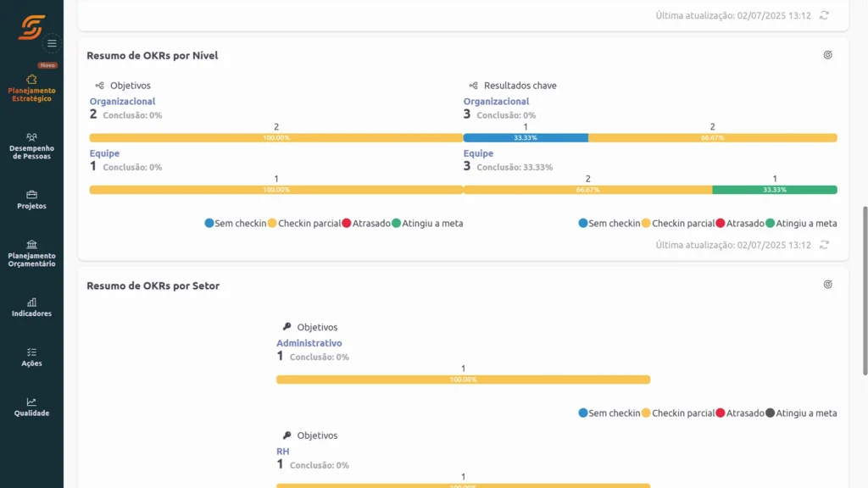Toggle Checkin parcial in Resultados chave legend
Screen dimensions: 868x488
click(x=677, y=224)
